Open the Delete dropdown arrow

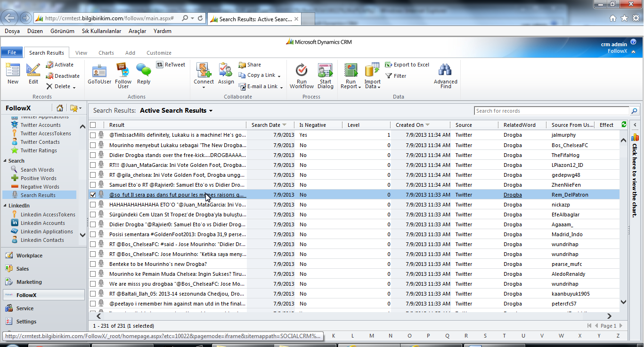click(x=74, y=87)
